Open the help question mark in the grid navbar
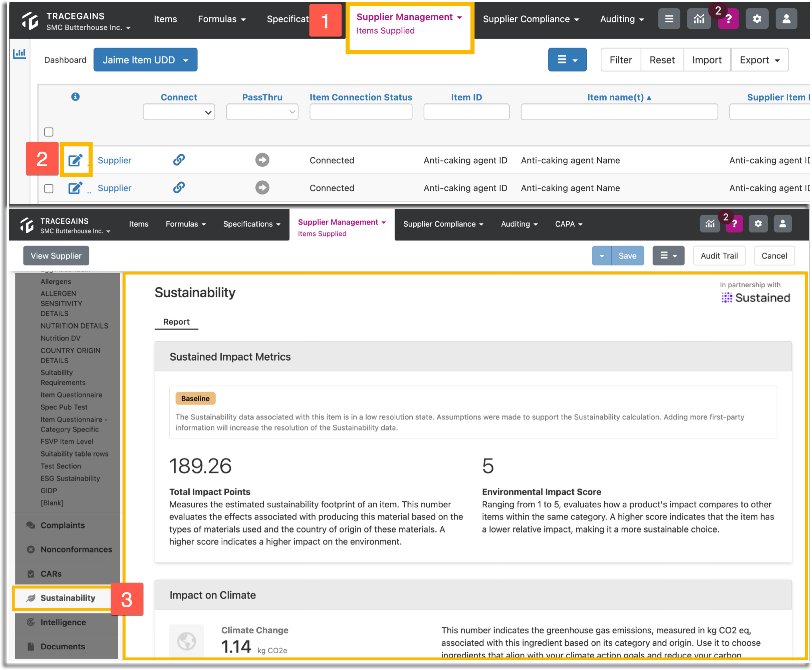 728,19
